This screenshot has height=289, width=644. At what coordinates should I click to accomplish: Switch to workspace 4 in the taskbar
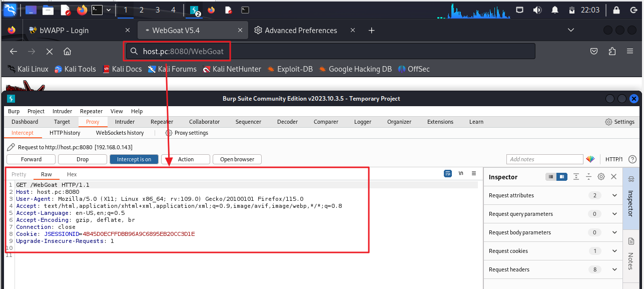pyautogui.click(x=173, y=10)
